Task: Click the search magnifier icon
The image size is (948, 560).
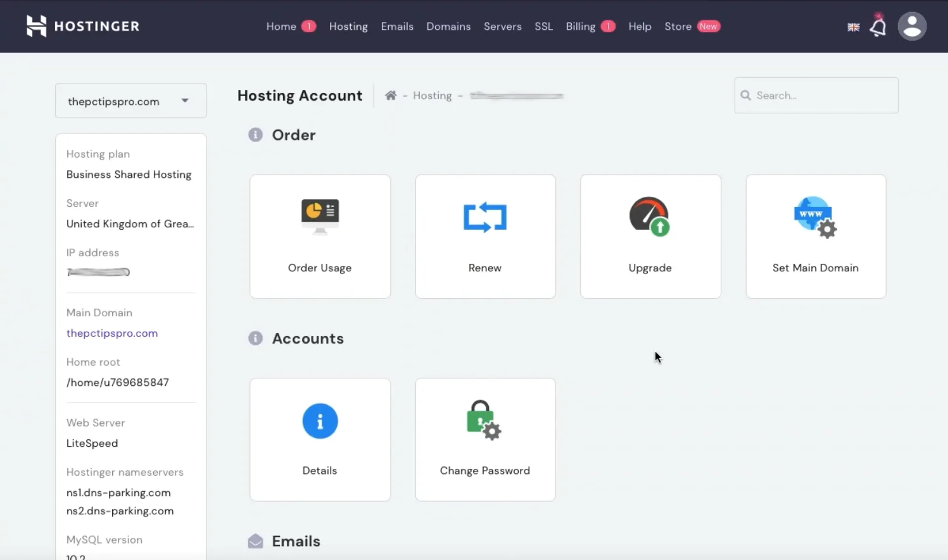Action: pos(746,96)
